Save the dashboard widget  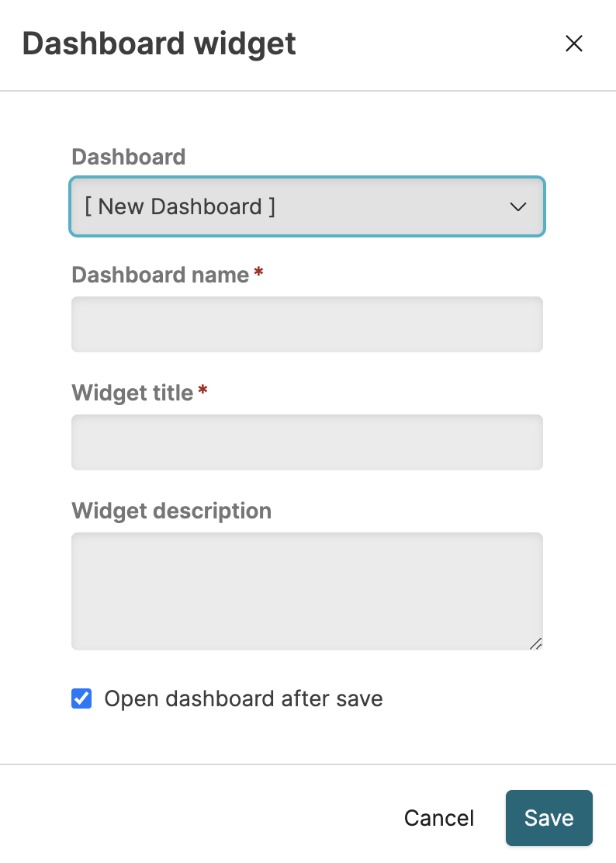(549, 817)
